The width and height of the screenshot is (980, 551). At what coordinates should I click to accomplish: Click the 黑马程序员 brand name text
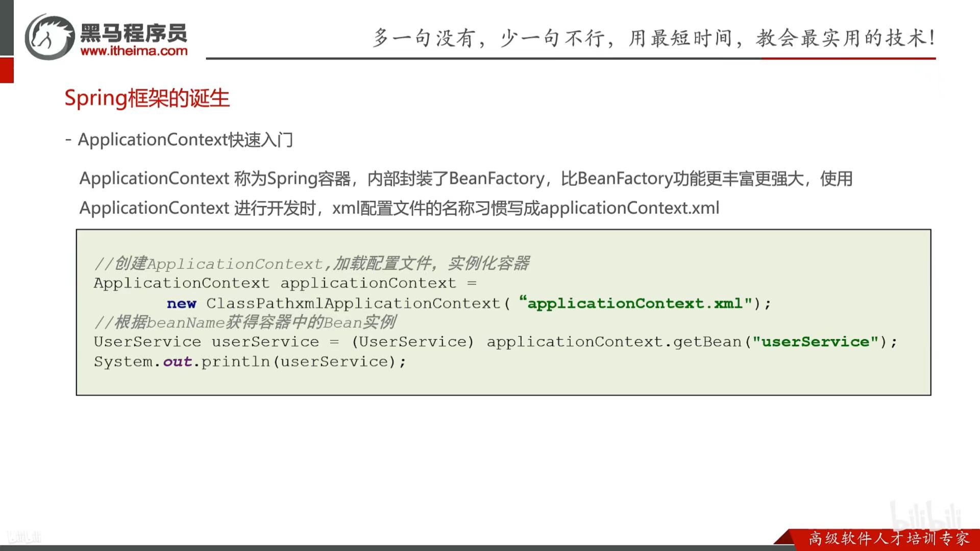point(134,33)
